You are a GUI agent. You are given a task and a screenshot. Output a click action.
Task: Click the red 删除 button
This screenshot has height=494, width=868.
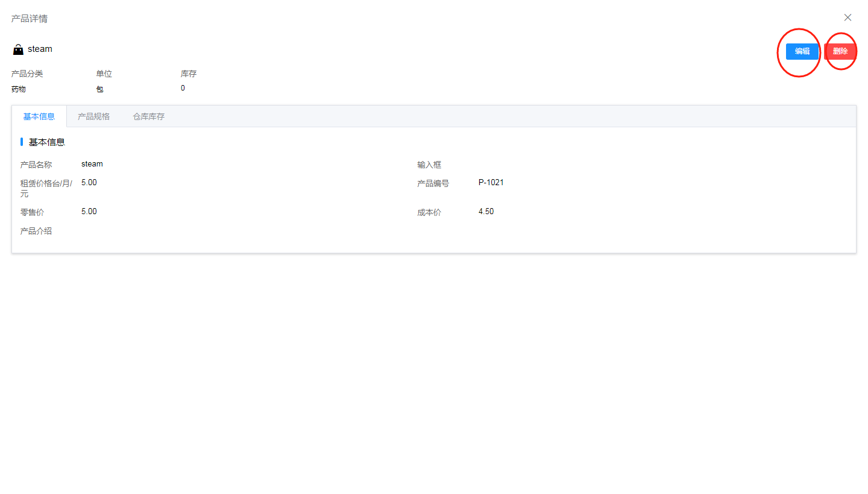pyautogui.click(x=840, y=51)
